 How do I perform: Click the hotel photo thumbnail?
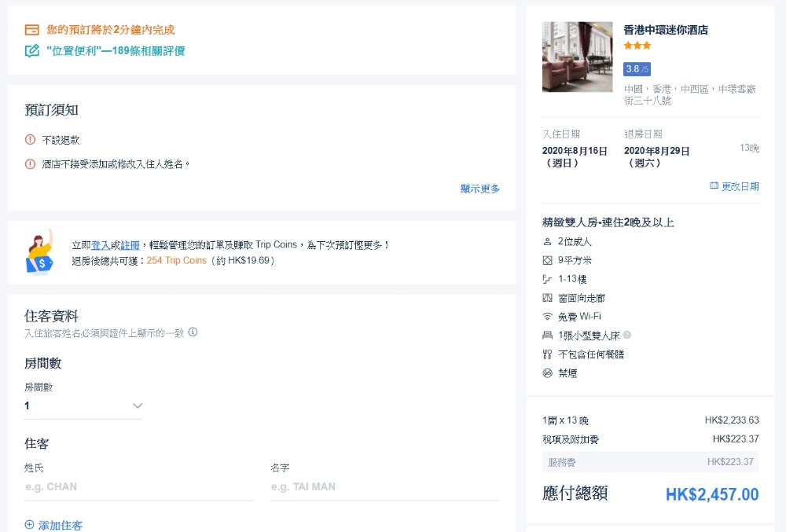pos(577,57)
